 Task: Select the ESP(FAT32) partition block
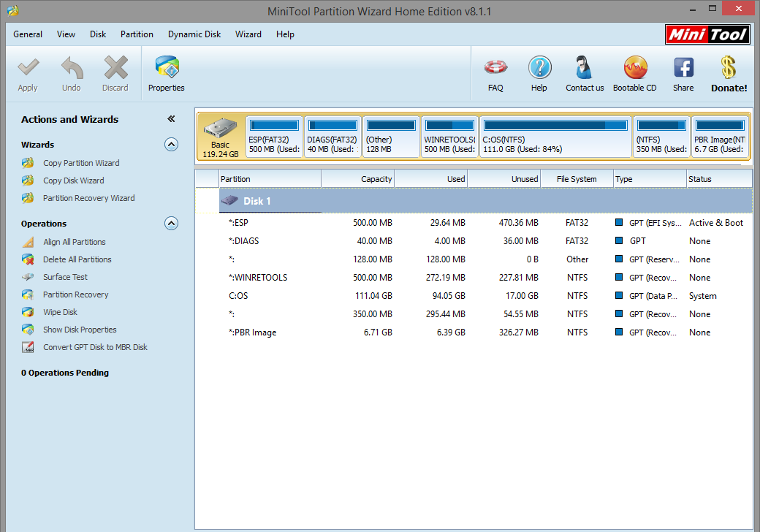pos(274,137)
